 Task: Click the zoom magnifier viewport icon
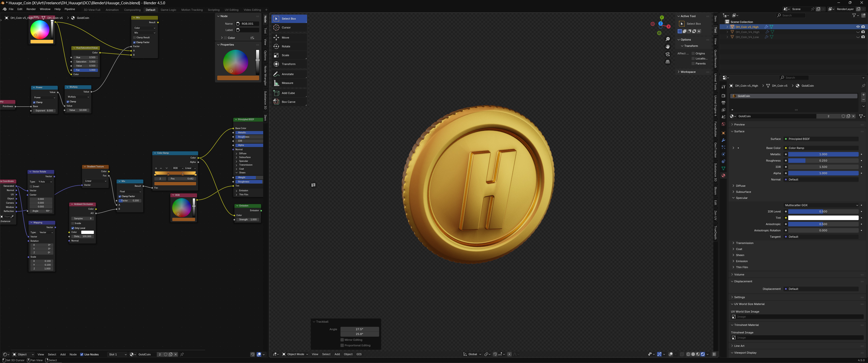pos(667,39)
